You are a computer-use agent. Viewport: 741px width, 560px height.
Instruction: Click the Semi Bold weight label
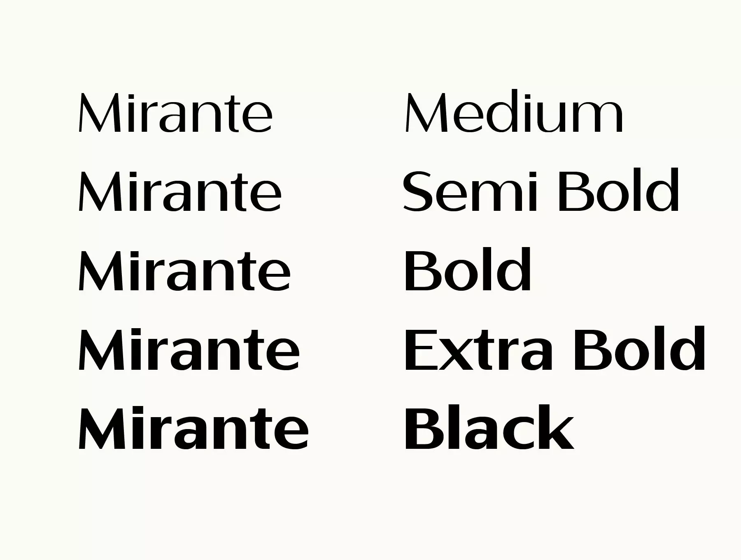[x=541, y=191]
